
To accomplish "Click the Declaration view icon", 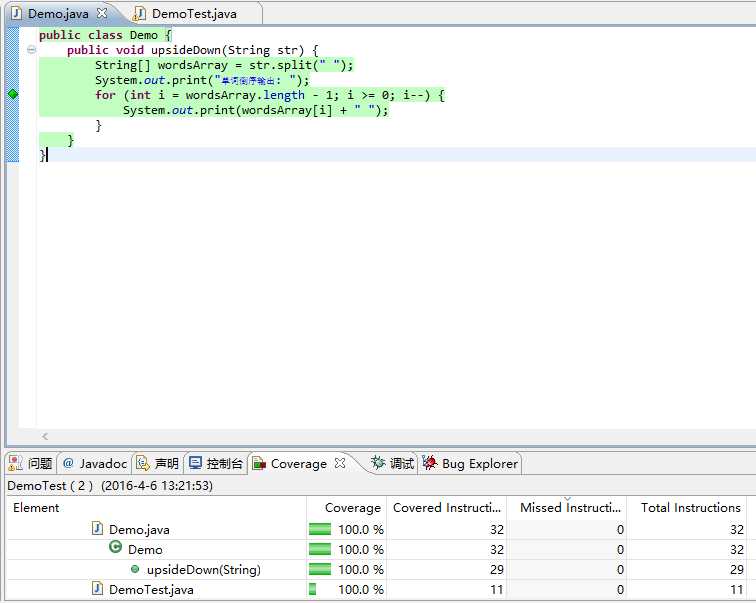I will (143, 463).
